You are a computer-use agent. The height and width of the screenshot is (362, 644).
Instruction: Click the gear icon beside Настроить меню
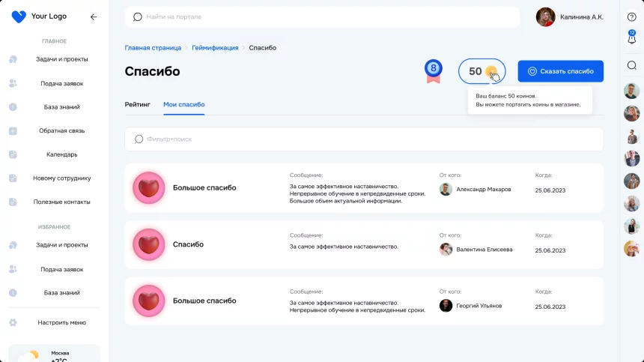(13, 322)
